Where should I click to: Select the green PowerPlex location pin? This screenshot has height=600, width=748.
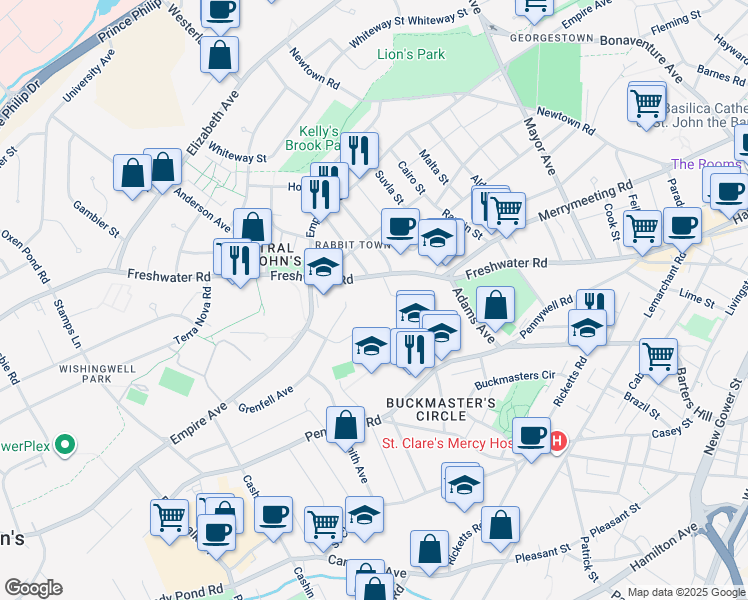click(66, 443)
